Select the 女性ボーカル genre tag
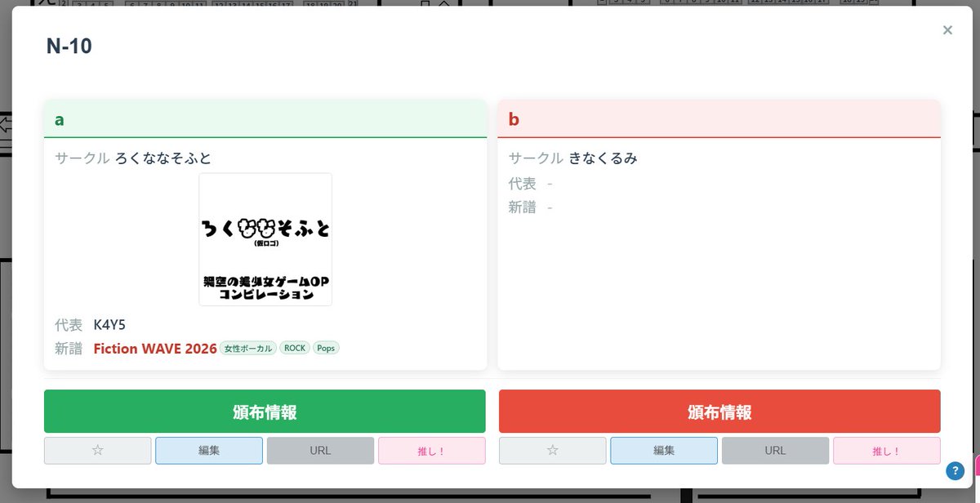This screenshot has width=980, height=503. (247, 347)
